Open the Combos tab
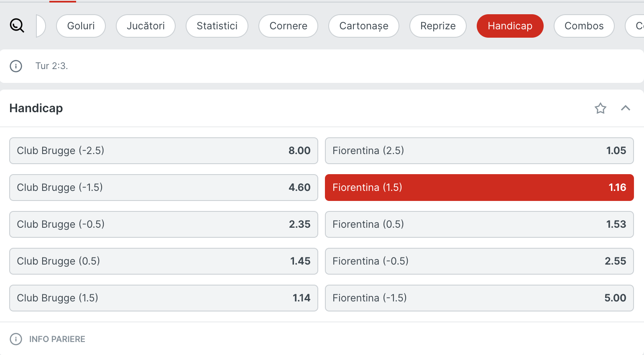 (x=584, y=26)
